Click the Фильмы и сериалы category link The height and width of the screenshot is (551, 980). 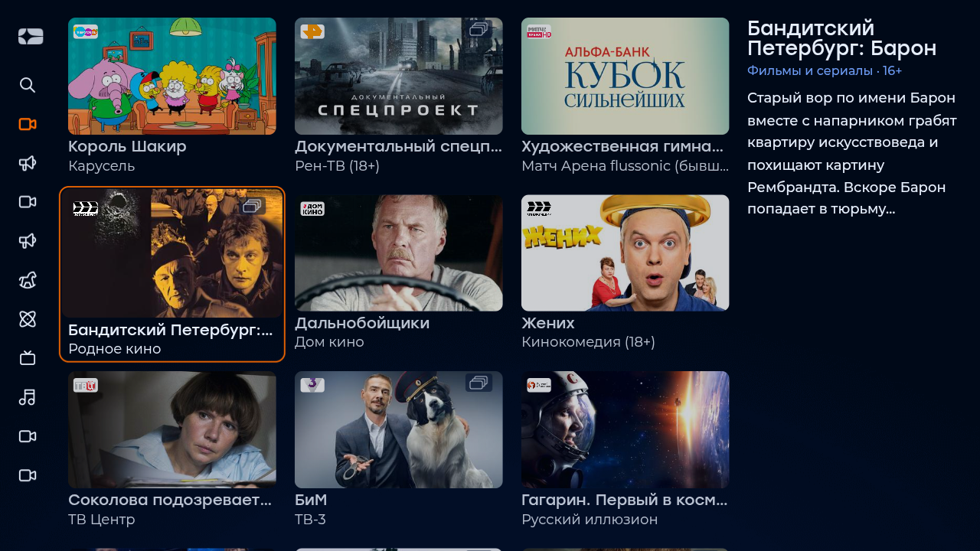[x=810, y=70]
